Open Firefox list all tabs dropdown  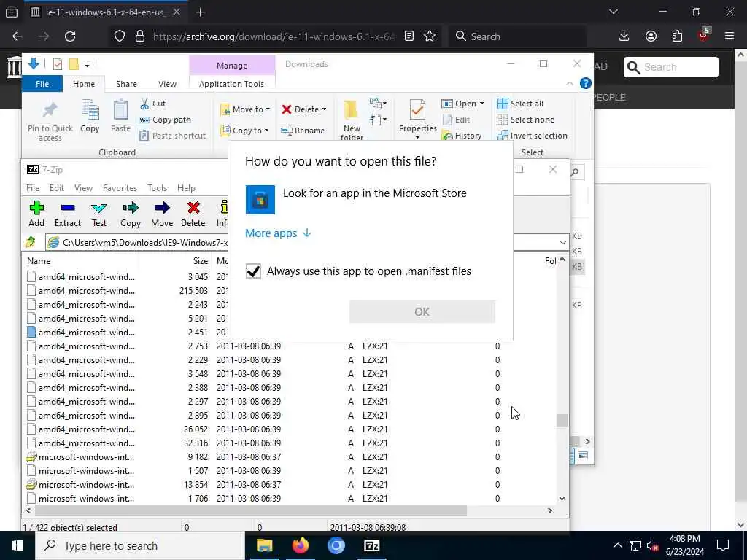pyautogui.click(x=613, y=12)
